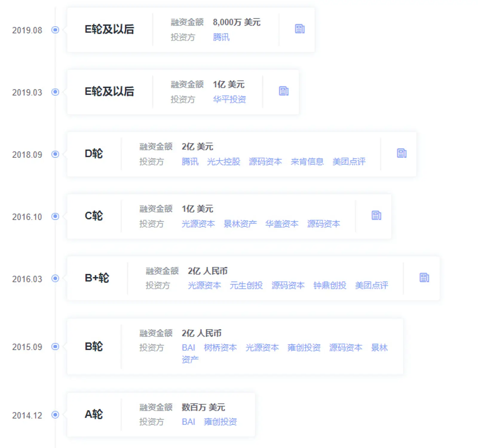Open 雍创投资 link in B轮 row
The image size is (478, 448).
point(304,348)
